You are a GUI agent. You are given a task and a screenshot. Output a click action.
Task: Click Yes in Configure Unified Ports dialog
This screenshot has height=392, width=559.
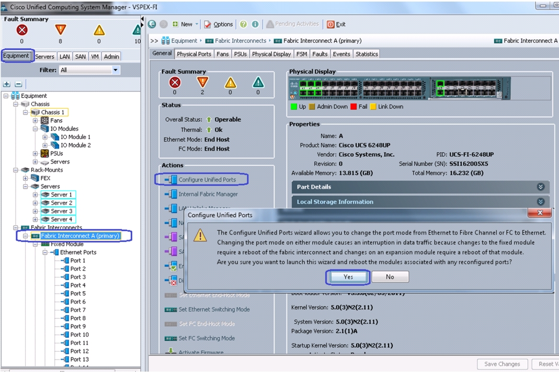pyautogui.click(x=348, y=277)
